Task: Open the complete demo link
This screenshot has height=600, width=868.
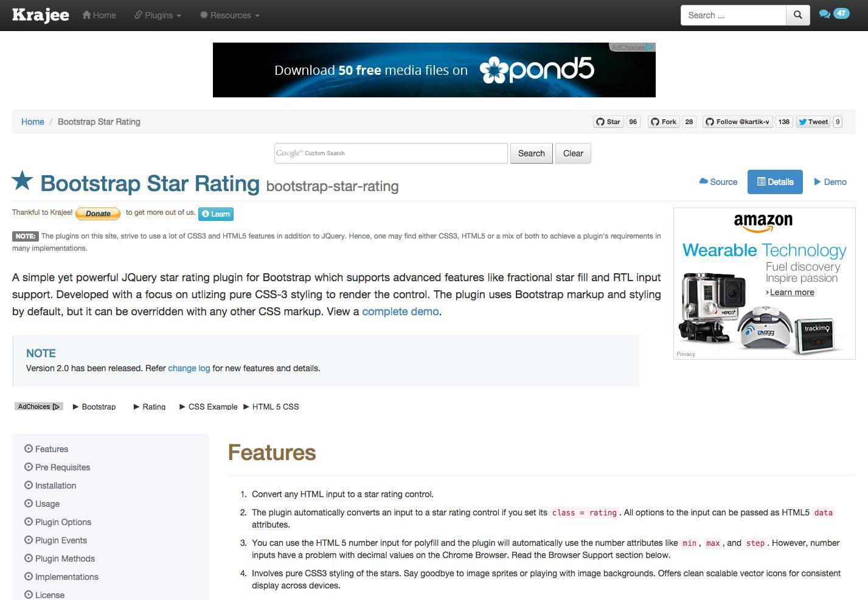Action: tap(400, 312)
